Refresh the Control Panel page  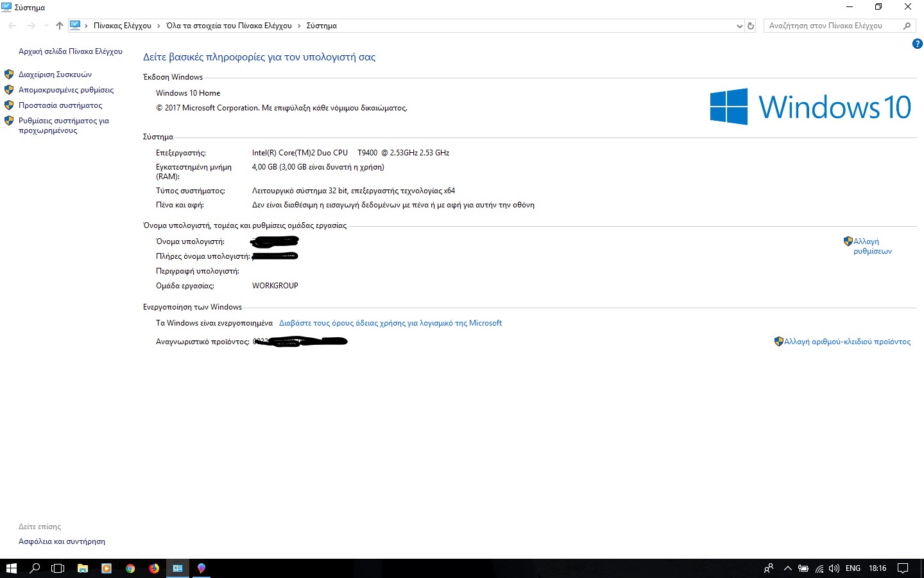(751, 26)
